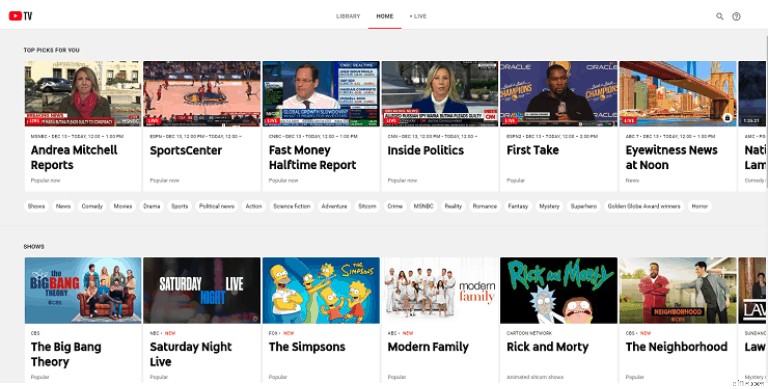This screenshot has height=389, width=778.
Task: Click the Eyewitness News at Noon title
Action: [671, 157]
